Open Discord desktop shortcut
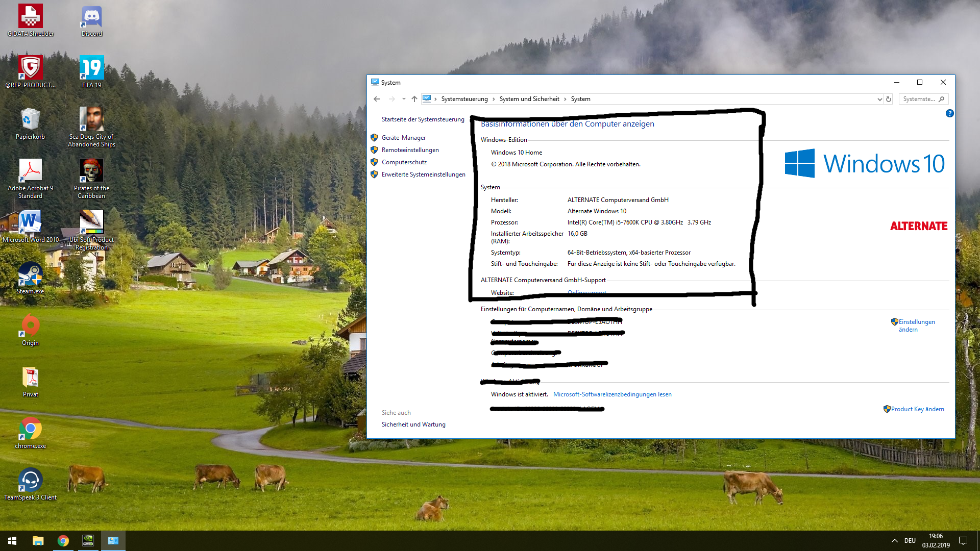The width and height of the screenshot is (980, 551). click(x=92, y=20)
